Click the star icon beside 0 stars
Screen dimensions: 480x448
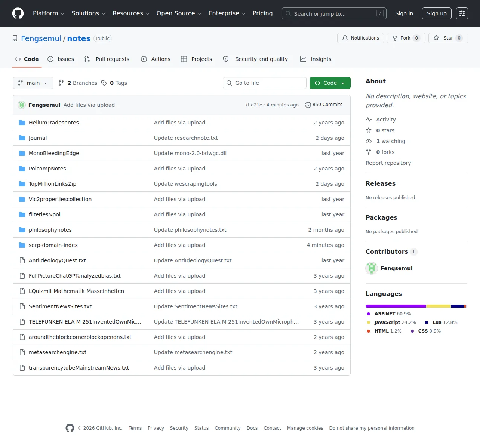click(369, 130)
